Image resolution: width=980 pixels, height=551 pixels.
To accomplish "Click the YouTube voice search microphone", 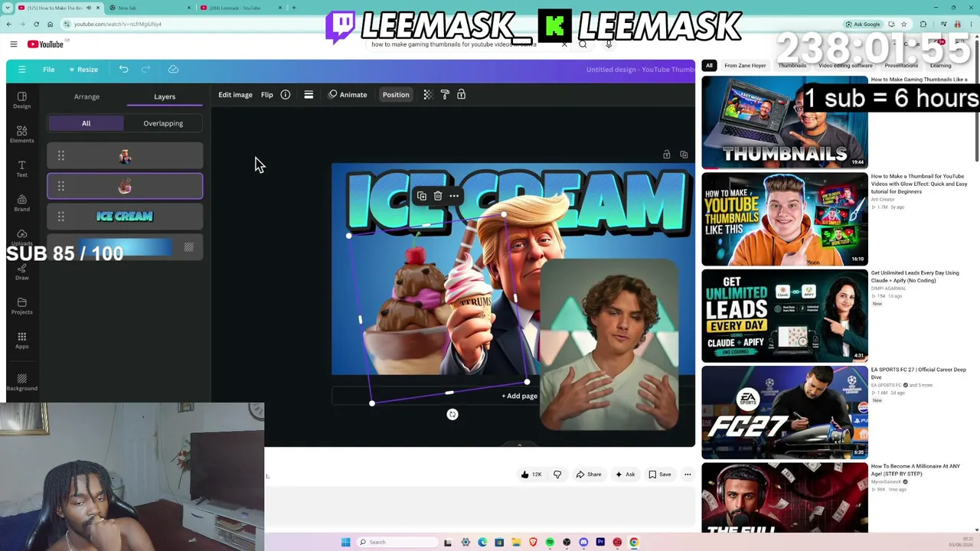I will coord(609,44).
